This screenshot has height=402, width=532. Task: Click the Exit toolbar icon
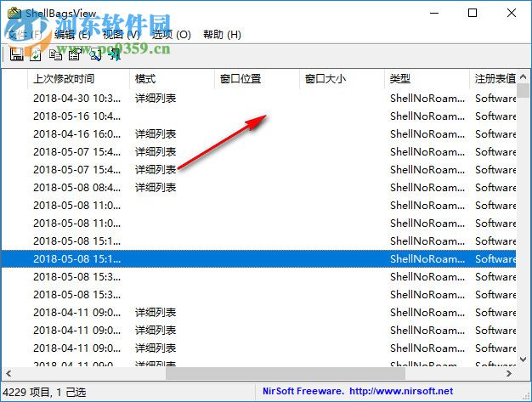pos(116,54)
